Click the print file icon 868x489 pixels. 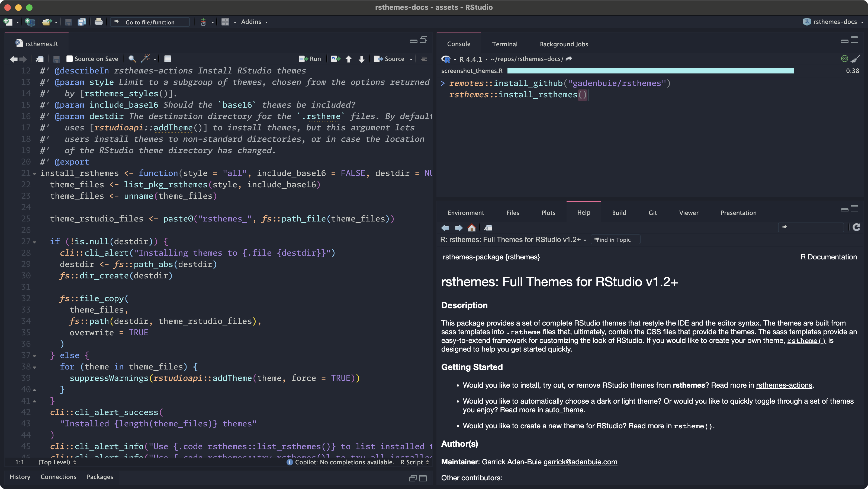pos(98,22)
